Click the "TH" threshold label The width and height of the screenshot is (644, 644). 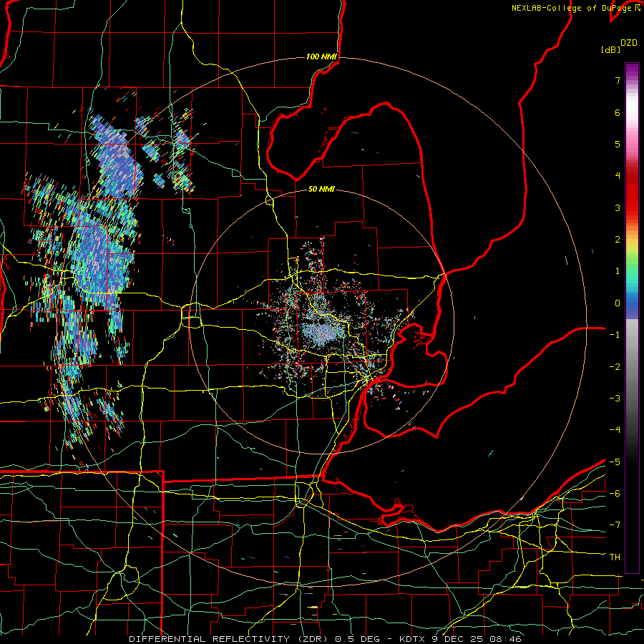pos(615,557)
